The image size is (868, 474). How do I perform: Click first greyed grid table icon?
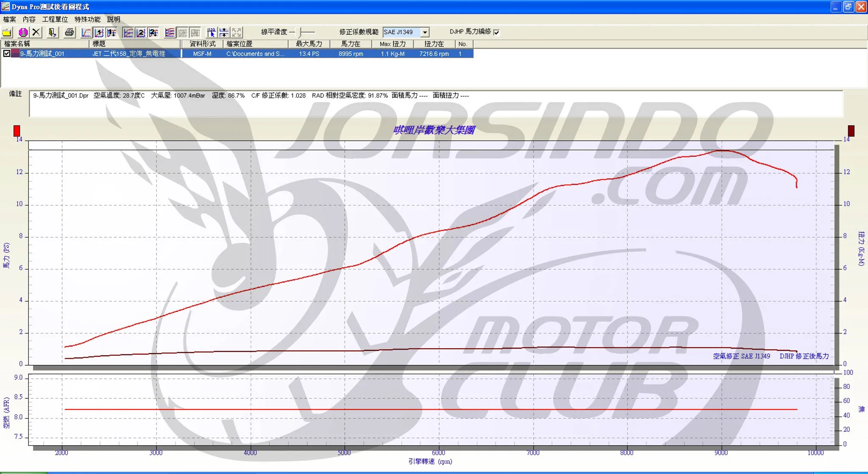tap(183, 32)
